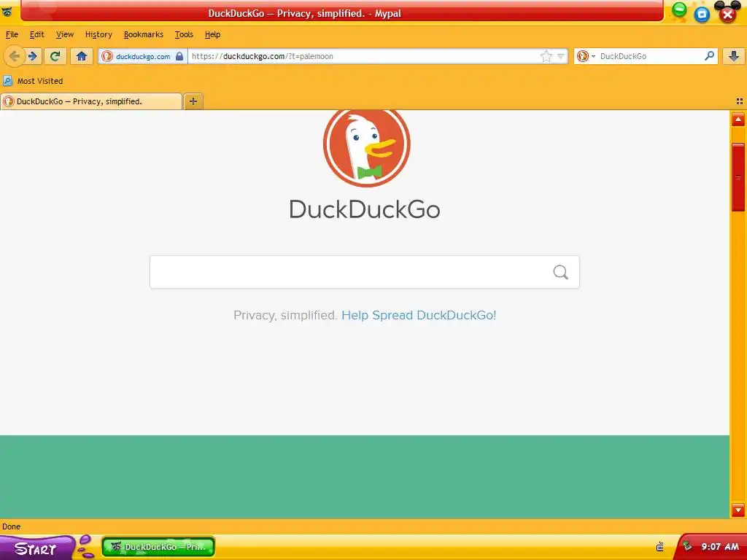Open the Bookmarks menu
This screenshot has height=560, width=747.
[x=144, y=34]
